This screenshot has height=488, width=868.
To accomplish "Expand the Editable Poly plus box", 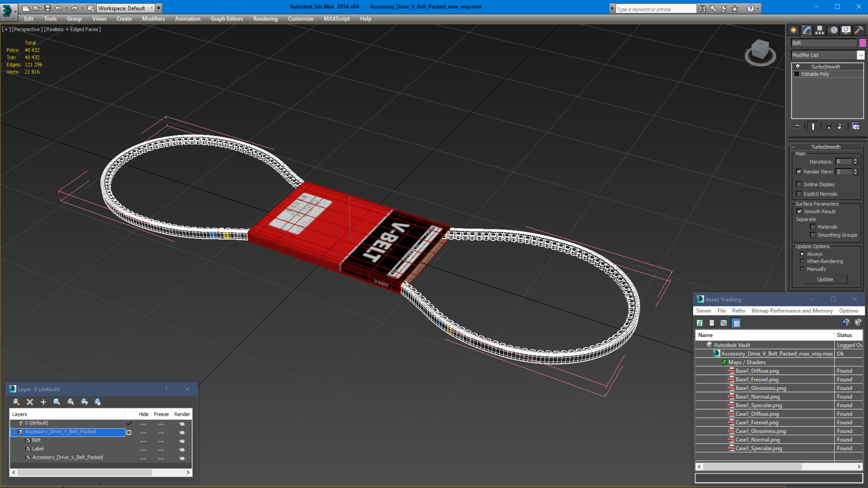I will 797,74.
